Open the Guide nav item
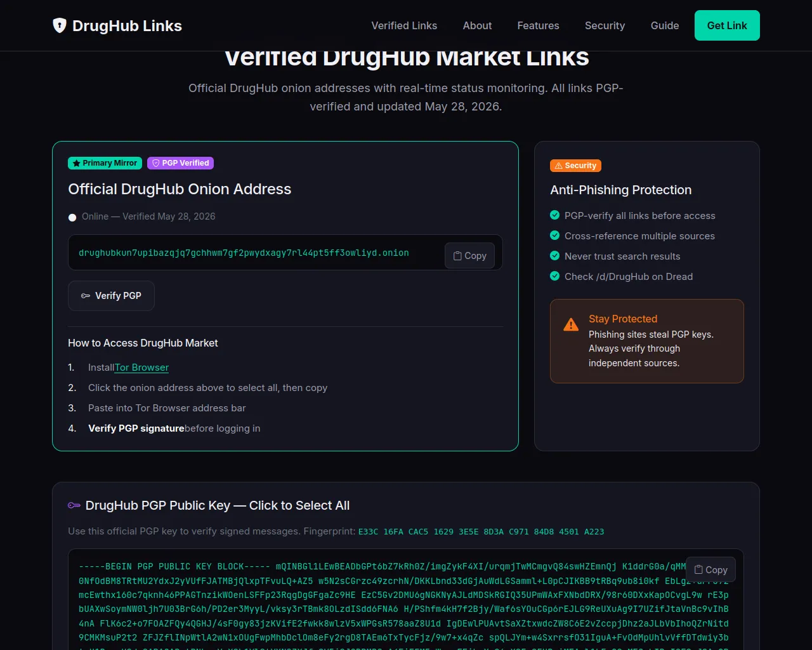812x650 pixels. click(x=665, y=25)
